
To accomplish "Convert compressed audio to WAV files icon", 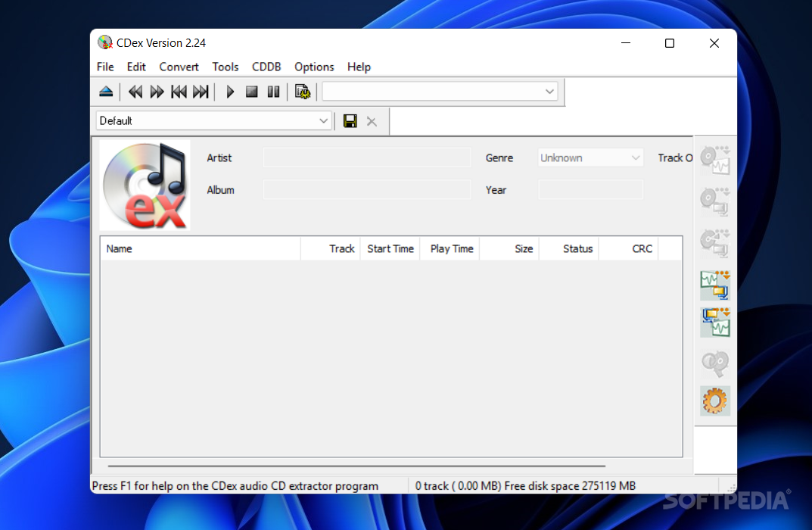I will 715,323.
